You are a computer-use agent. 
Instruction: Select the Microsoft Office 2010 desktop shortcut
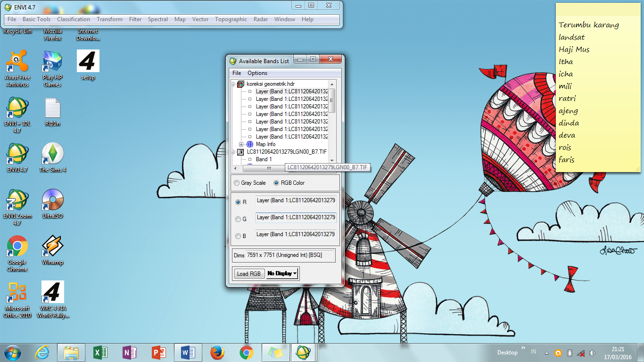[x=17, y=300]
